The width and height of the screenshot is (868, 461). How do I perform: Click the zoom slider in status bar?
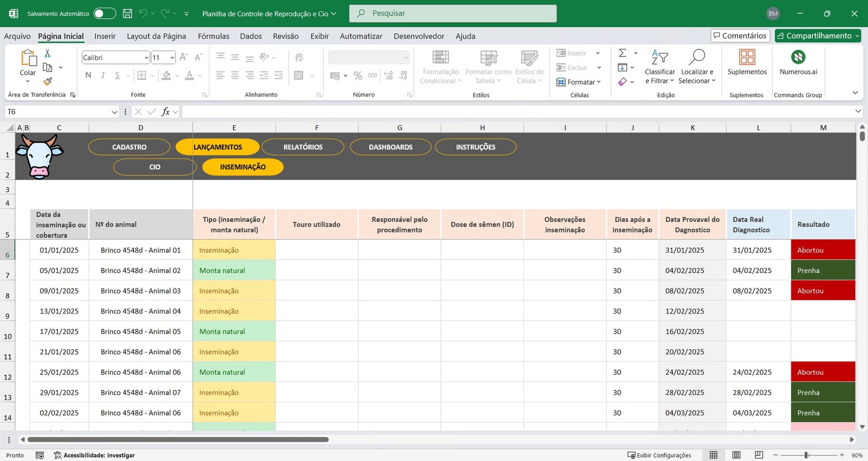click(x=807, y=455)
